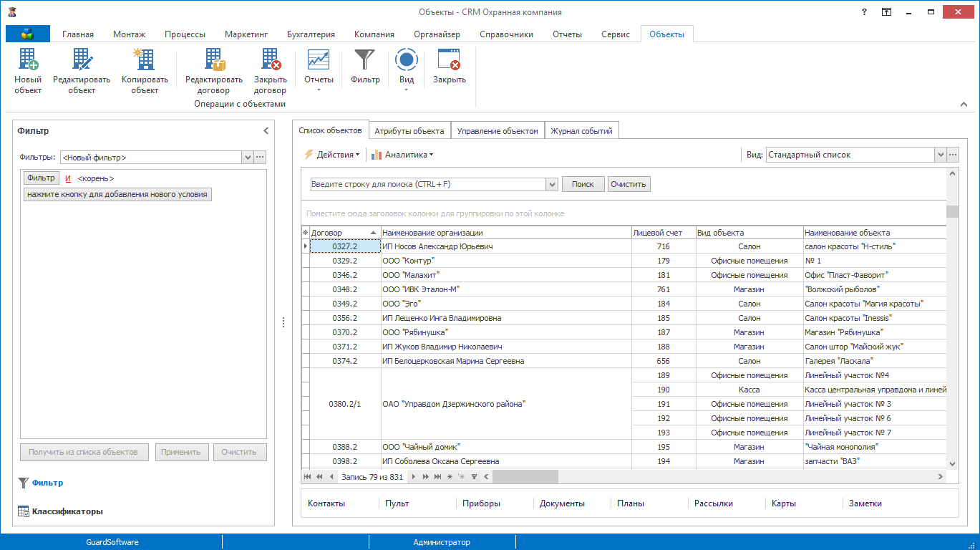
Task: Switch to Главная ribbon tab
Action: click(78, 34)
